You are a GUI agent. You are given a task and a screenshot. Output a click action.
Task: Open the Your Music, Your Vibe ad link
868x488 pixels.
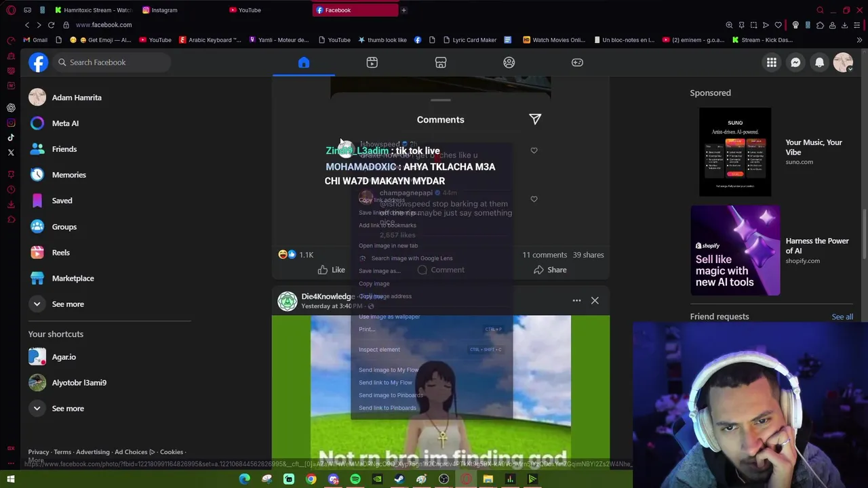[814, 147]
